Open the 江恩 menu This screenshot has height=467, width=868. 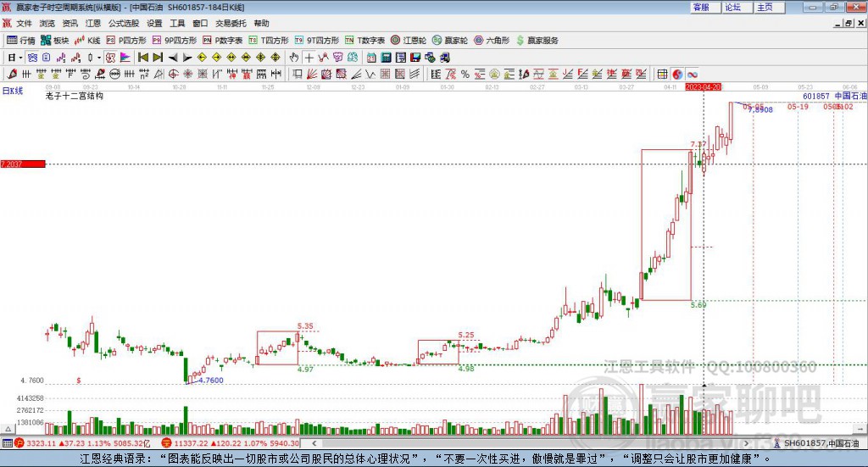click(93, 23)
